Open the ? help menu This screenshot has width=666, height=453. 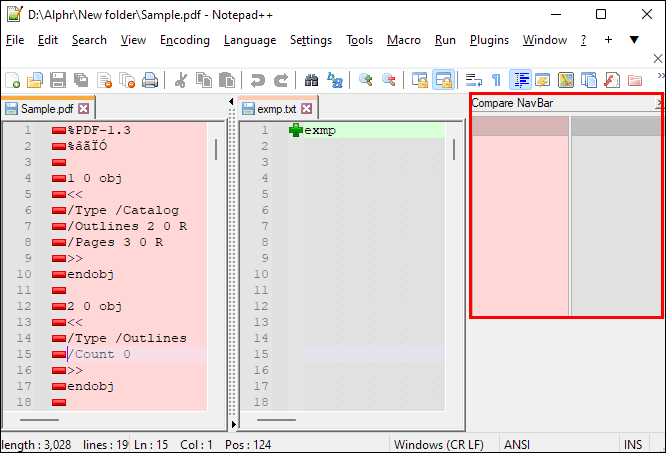(584, 40)
